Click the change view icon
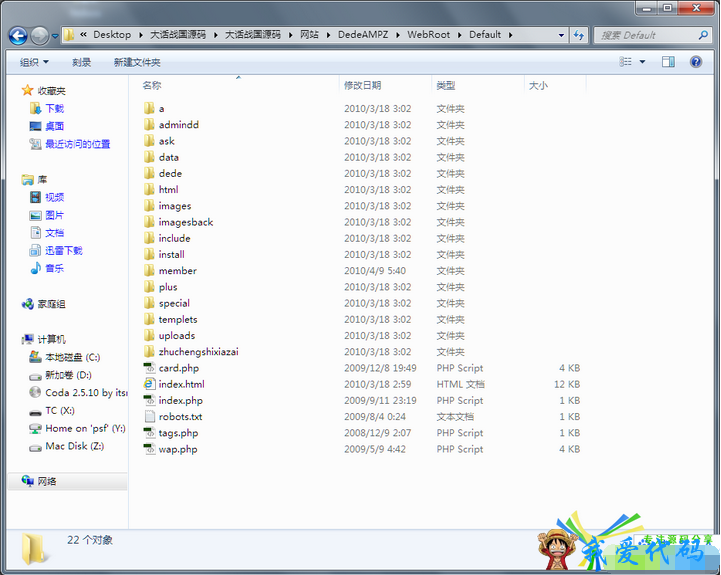The width and height of the screenshot is (721, 575). (625, 62)
